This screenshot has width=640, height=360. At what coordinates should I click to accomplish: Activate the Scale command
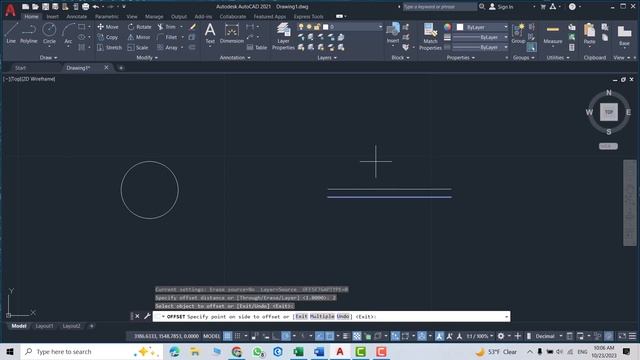[x=138, y=47]
